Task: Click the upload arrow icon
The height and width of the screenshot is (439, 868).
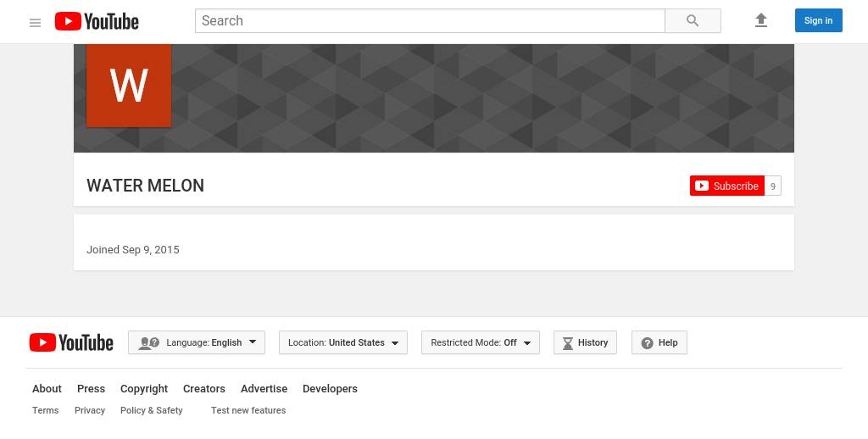Action: click(761, 20)
